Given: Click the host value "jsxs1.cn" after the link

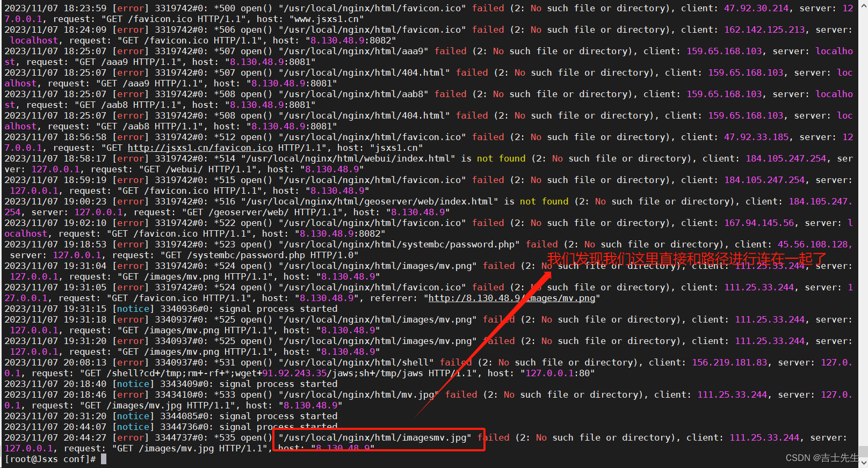Looking at the screenshot, I should (396, 148).
